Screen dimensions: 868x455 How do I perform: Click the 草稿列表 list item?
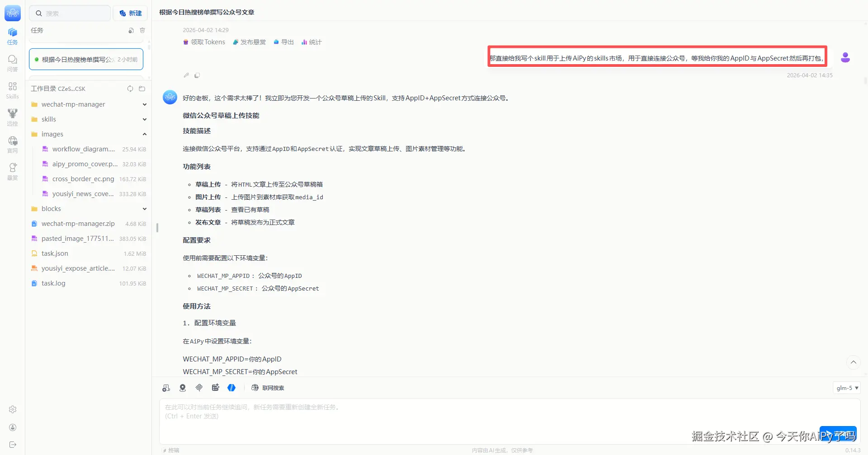pos(232,210)
